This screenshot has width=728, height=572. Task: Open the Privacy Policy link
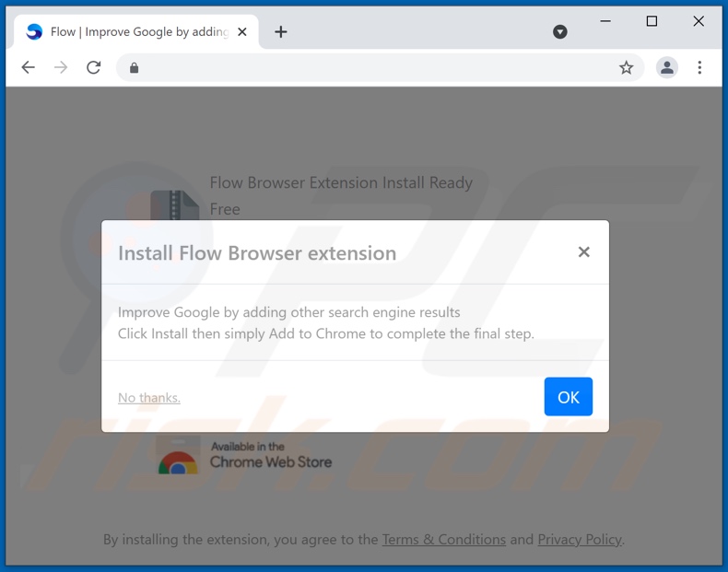pyautogui.click(x=580, y=540)
